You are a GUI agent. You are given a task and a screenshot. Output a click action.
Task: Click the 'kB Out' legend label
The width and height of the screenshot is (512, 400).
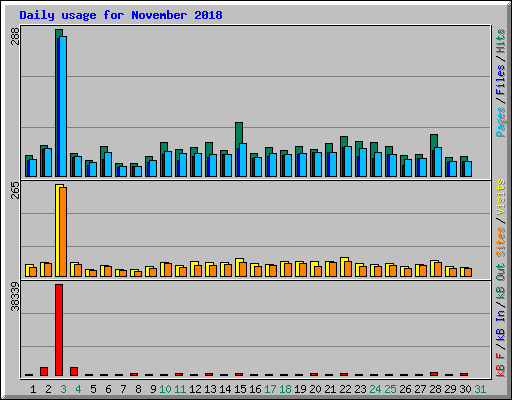500,282
